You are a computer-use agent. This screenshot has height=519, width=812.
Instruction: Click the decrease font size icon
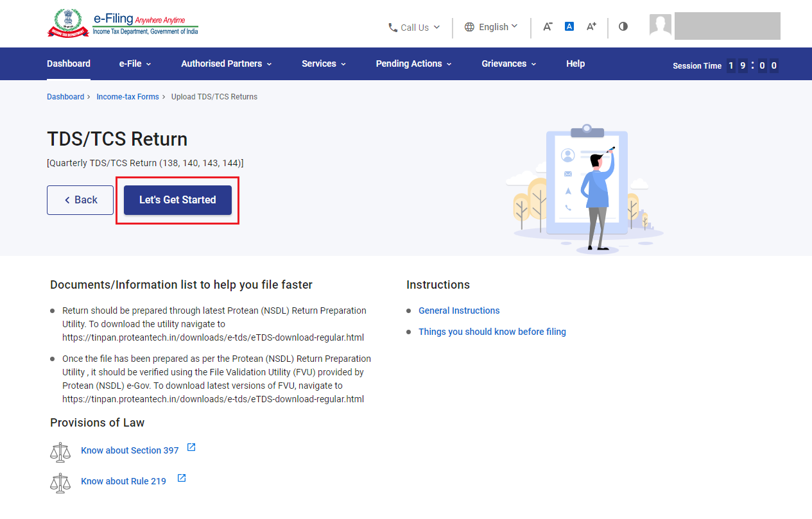click(548, 27)
